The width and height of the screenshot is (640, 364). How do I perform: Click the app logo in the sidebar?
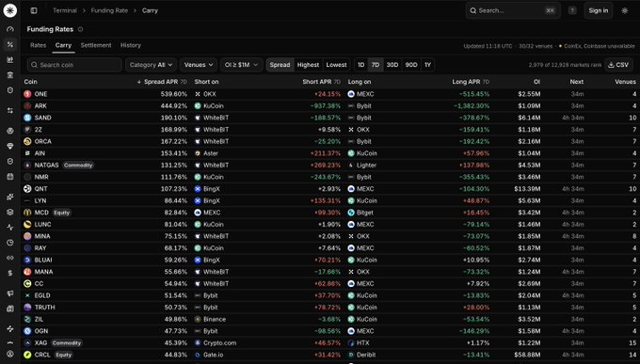click(x=9, y=10)
